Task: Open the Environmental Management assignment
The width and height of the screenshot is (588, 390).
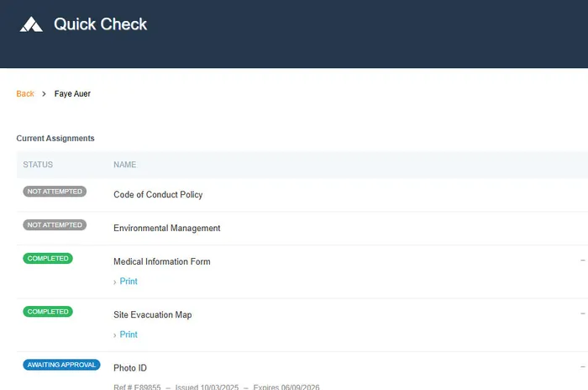Action: click(166, 228)
